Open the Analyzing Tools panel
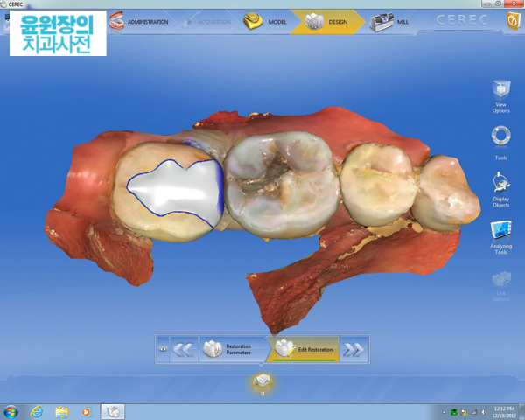525x420 pixels. (x=500, y=234)
